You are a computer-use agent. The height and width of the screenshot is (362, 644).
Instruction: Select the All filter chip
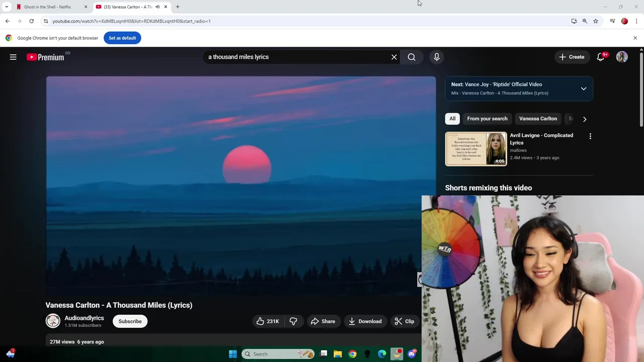[452, 119]
